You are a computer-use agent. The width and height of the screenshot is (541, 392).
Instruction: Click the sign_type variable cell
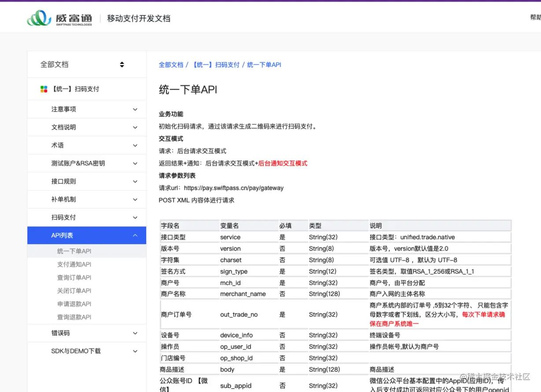coord(249,271)
